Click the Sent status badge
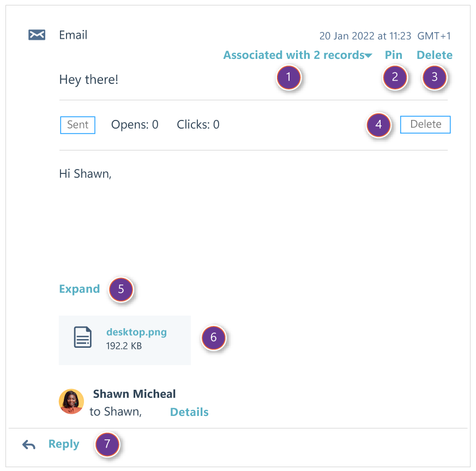This screenshot has height=471, width=476. (77, 125)
